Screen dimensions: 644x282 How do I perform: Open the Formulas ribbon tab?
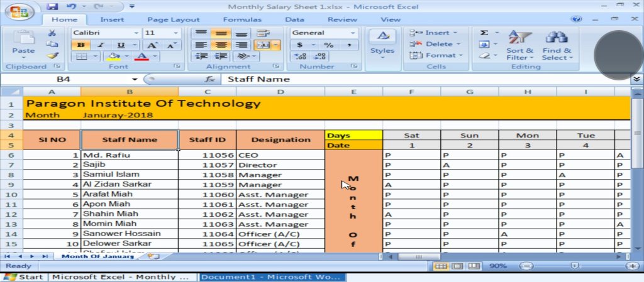pyautogui.click(x=242, y=19)
